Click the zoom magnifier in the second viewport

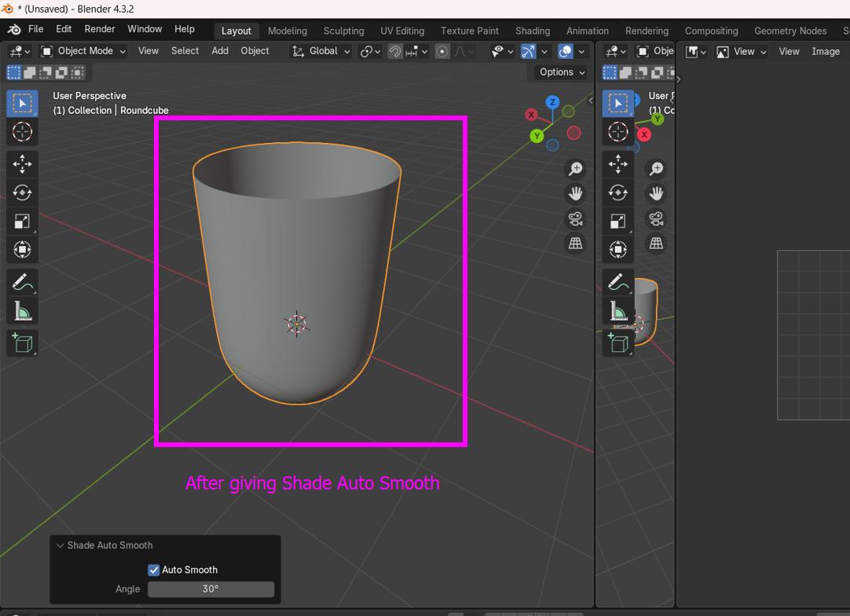[656, 169]
